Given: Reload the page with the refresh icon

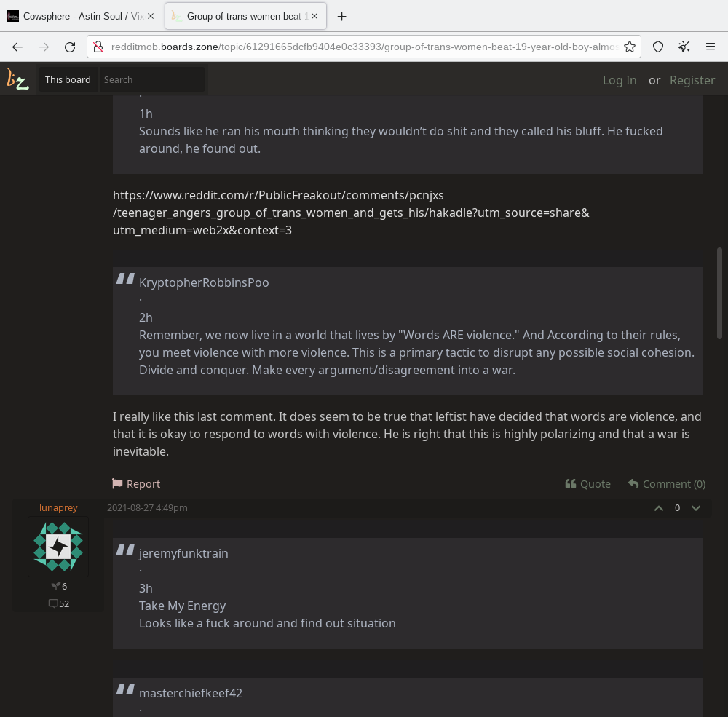Looking at the screenshot, I should 70,47.
